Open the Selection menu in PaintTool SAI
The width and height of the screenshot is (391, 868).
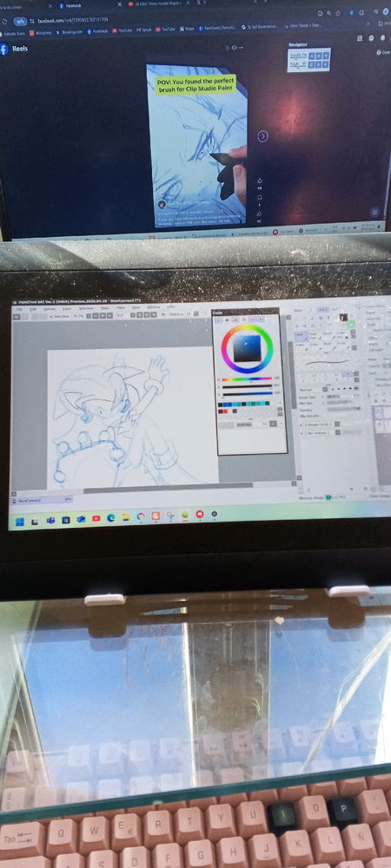(86, 309)
